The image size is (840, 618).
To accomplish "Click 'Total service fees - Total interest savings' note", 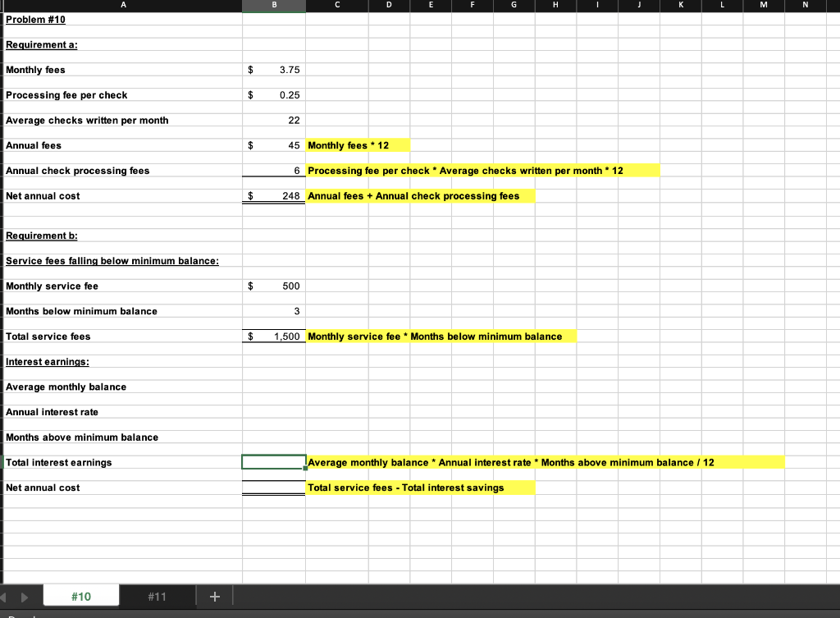I will tap(420, 488).
